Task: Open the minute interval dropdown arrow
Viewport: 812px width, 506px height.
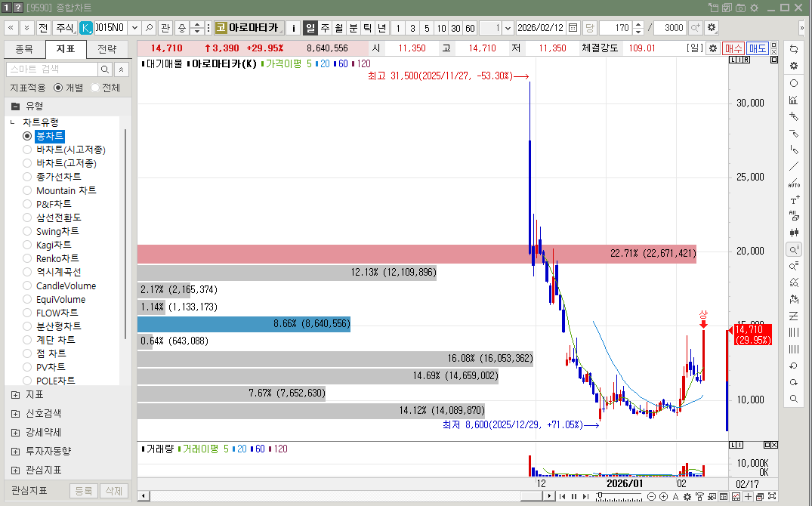Action: pos(508,28)
